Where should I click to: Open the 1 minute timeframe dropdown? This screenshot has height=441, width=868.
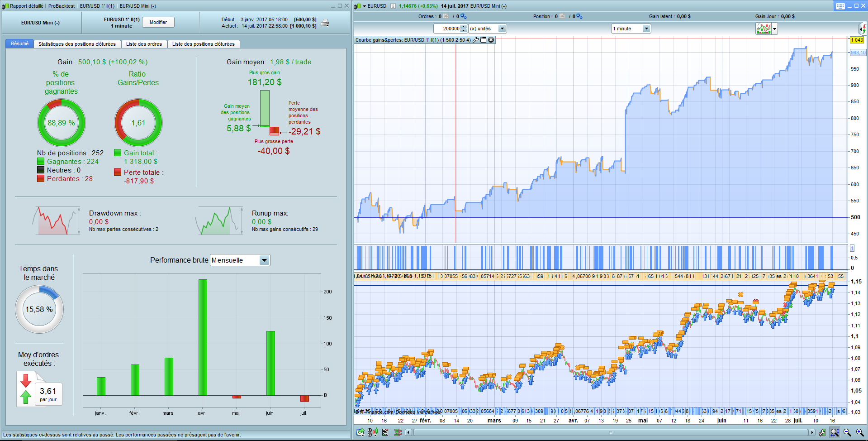646,29
